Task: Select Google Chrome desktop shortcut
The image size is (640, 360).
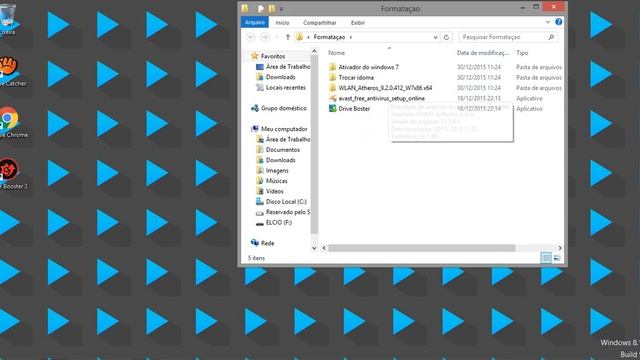Action: coord(12,122)
